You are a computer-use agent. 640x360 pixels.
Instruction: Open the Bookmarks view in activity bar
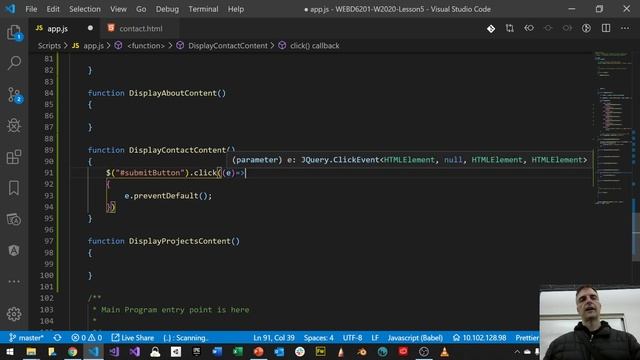pos(14,188)
